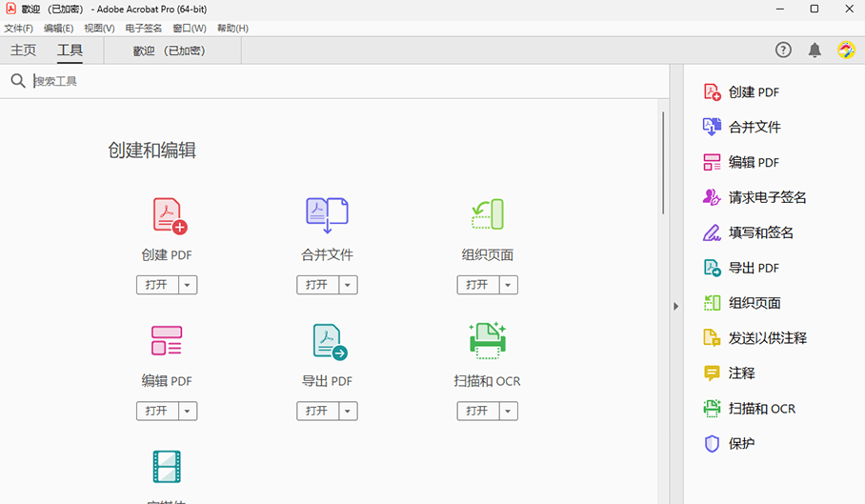Switch to the 主页 tab
Image resolution: width=865 pixels, height=504 pixels.
[x=23, y=50]
